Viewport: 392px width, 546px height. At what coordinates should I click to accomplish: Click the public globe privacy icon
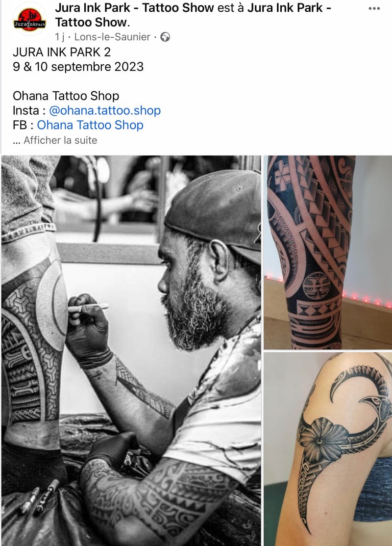pyautogui.click(x=165, y=37)
